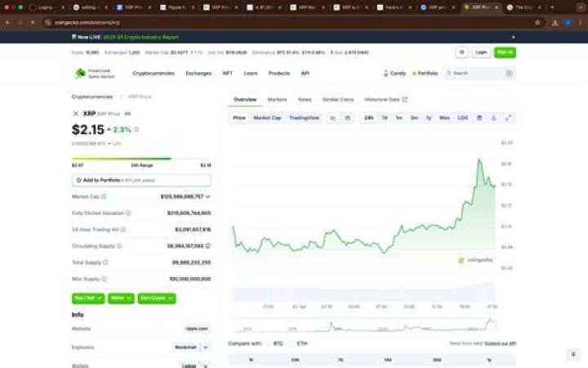This screenshot has height=368, width=588.
Task: Click the Search input field
Action: [x=479, y=74]
